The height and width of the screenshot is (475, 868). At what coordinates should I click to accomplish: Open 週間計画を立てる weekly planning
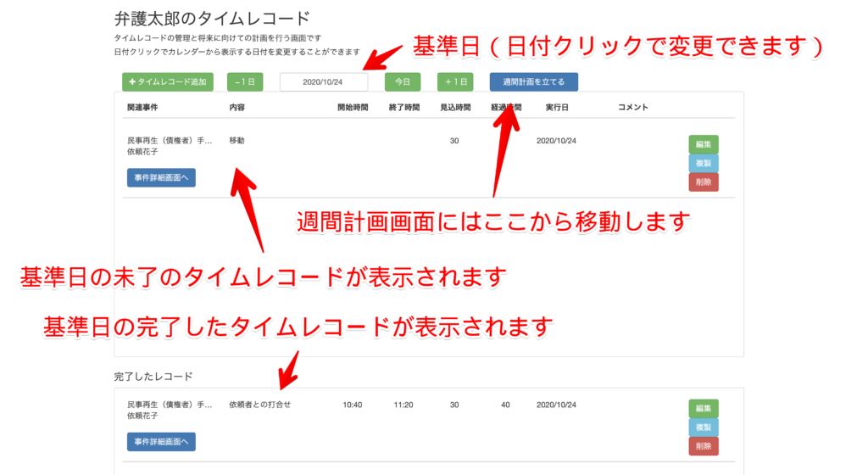coord(533,82)
